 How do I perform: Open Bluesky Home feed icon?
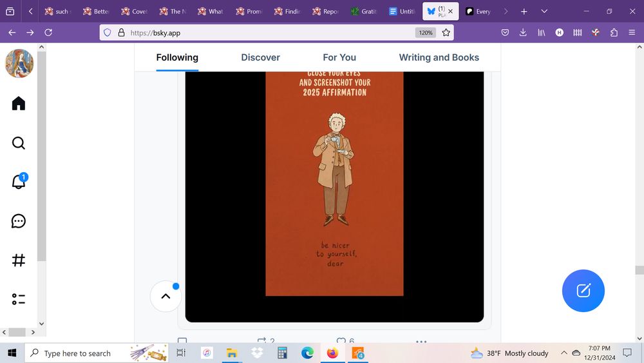coord(19,103)
